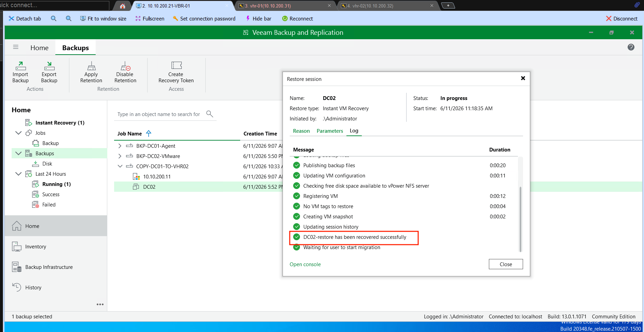The width and height of the screenshot is (644, 332).
Task: Close the vhr-01 connection tab
Action: [329, 6]
